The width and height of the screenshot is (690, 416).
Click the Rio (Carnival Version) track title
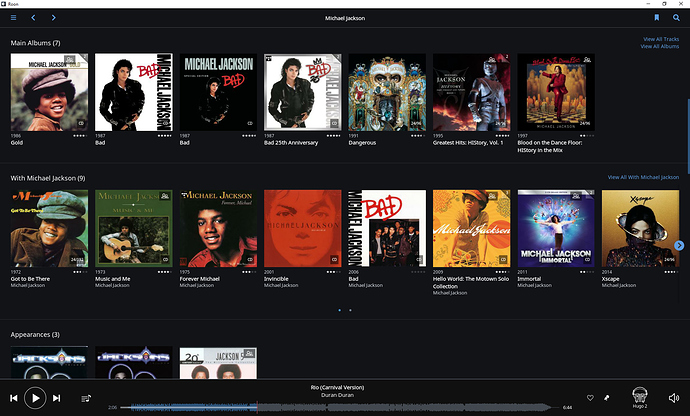338,387
